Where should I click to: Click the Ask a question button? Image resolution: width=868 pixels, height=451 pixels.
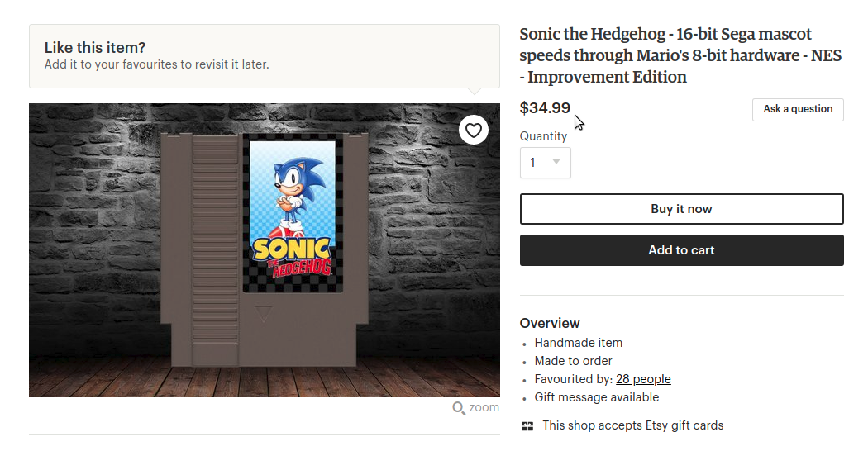[x=798, y=109]
